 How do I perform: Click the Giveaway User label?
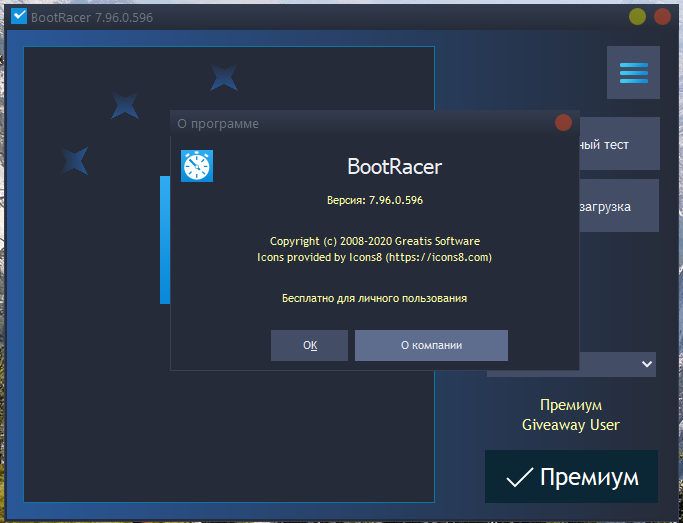click(571, 425)
